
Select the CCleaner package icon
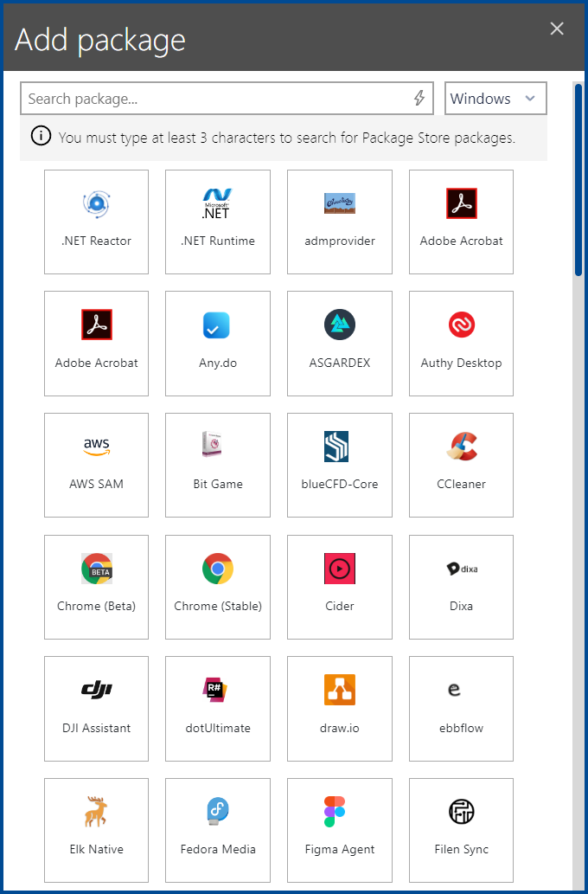point(462,447)
